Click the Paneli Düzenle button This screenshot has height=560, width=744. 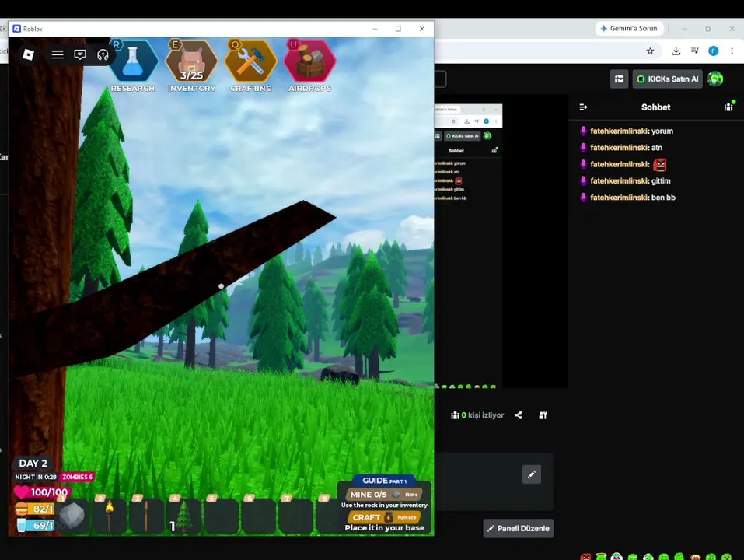[518, 528]
